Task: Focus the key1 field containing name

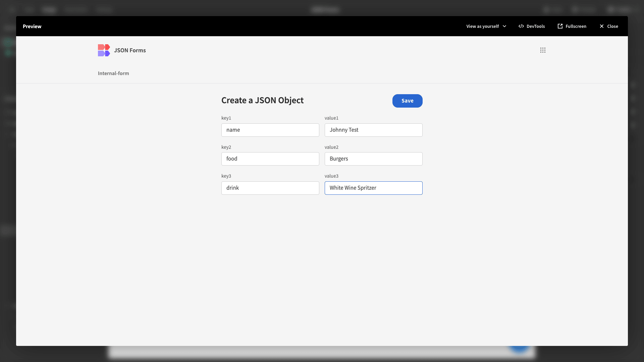Action: click(270, 130)
